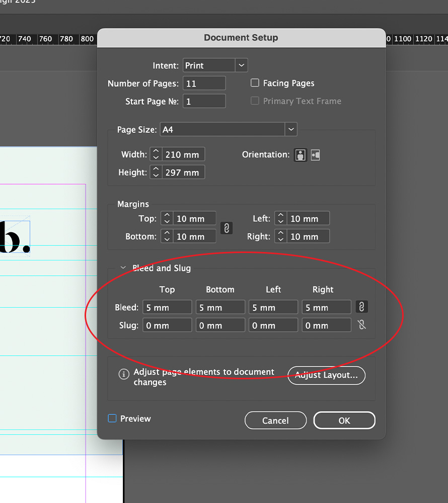Click the Height stepper arrows

(156, 172)
